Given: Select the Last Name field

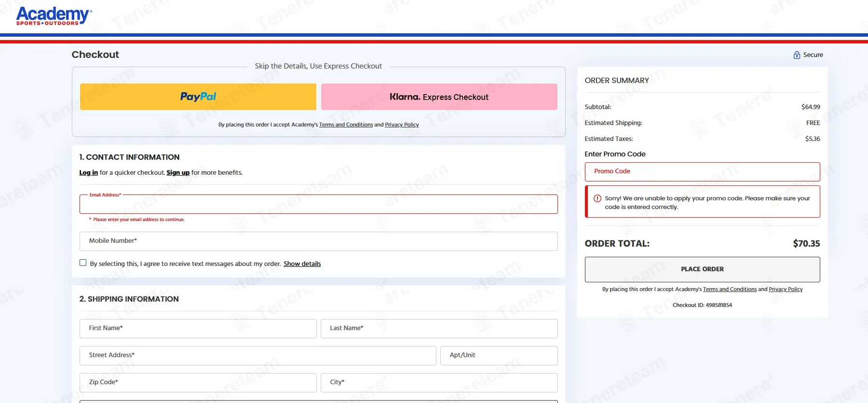Looking at the screenshot, I should coord(439,329).
